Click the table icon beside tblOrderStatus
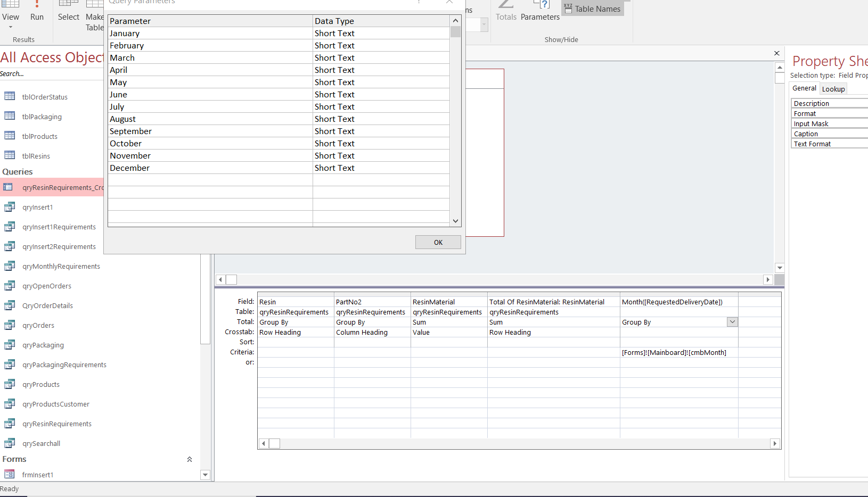Screen dimensions: 868x497 (10, 96)
